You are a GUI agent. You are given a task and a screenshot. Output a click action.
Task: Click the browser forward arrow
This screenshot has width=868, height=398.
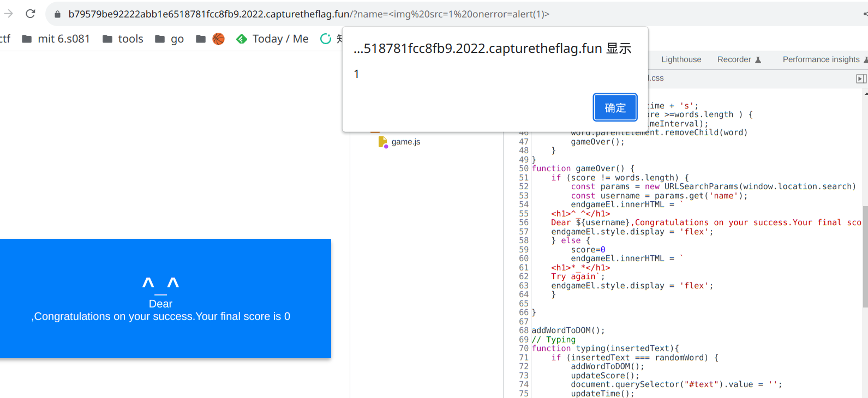8,14
